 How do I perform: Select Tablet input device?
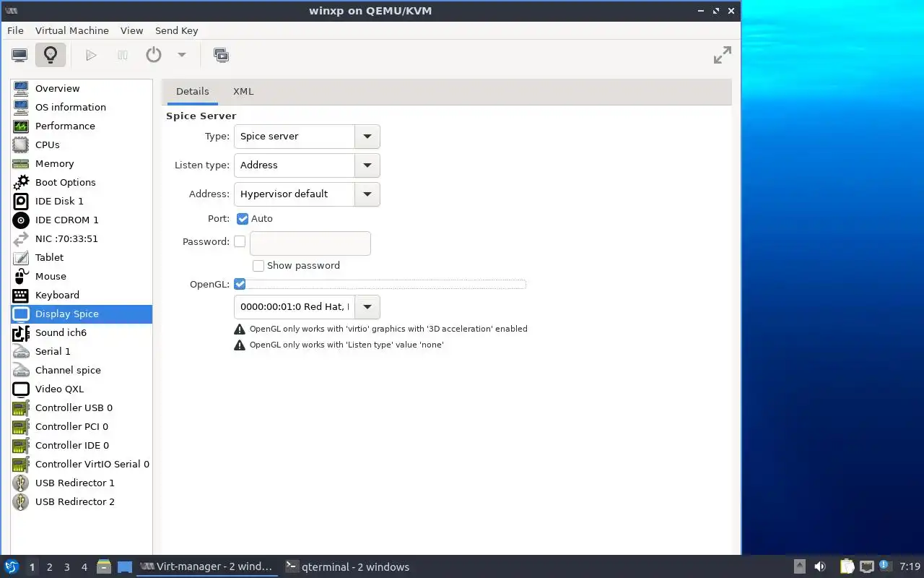point(82,257)
